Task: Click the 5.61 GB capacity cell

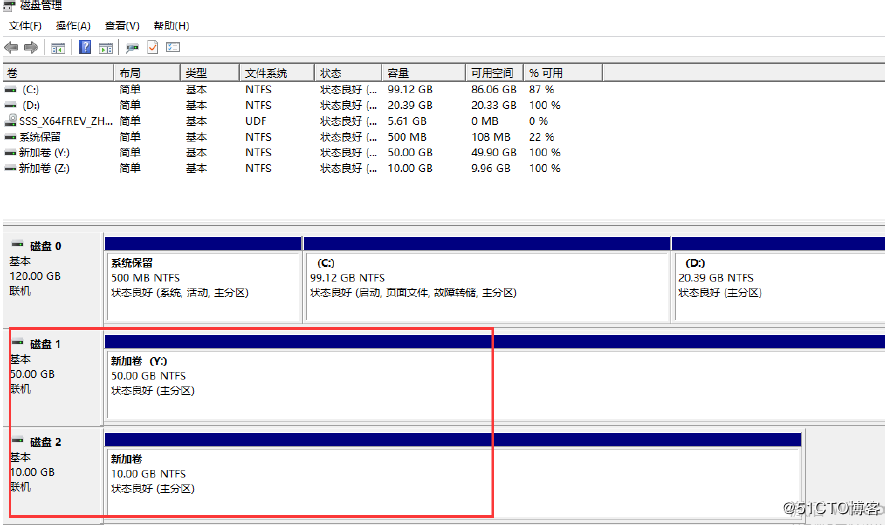Action: pyautogui.click(x=407, y=121)
